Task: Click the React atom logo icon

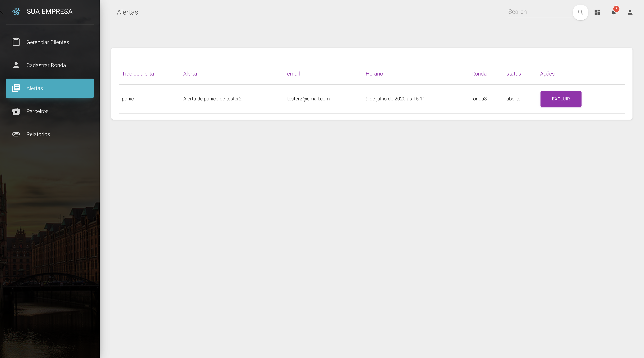Action: [x=16, y=11]
